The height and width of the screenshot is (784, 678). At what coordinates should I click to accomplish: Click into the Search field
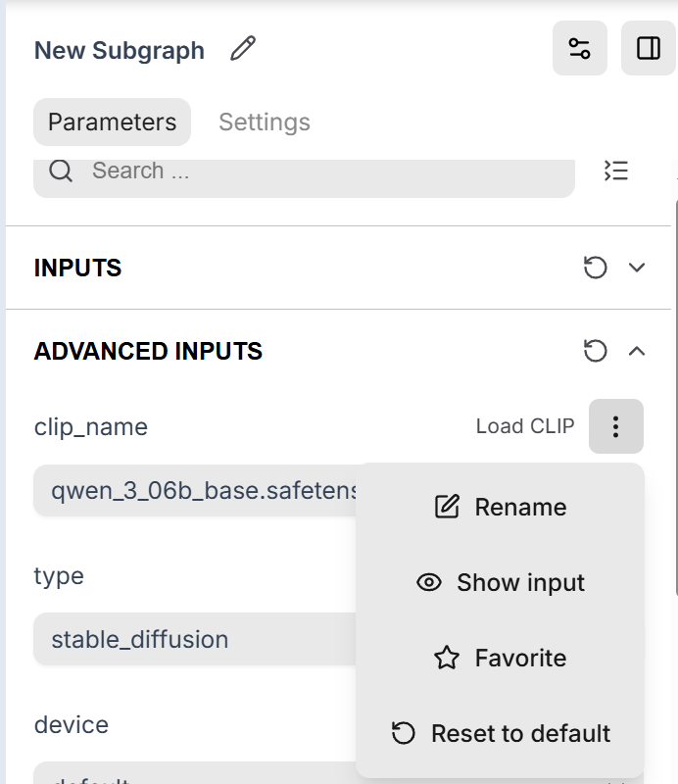[x=304, y=176]
